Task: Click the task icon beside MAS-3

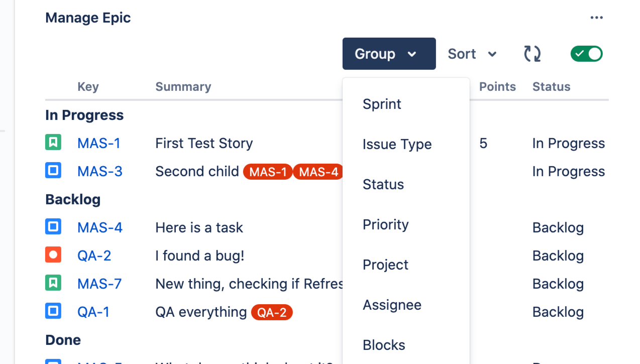Action: [x=53, y=171]
